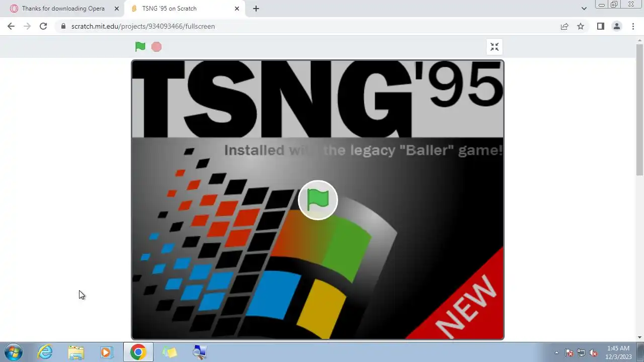Reload the Scratch page

tap(43, 26)
